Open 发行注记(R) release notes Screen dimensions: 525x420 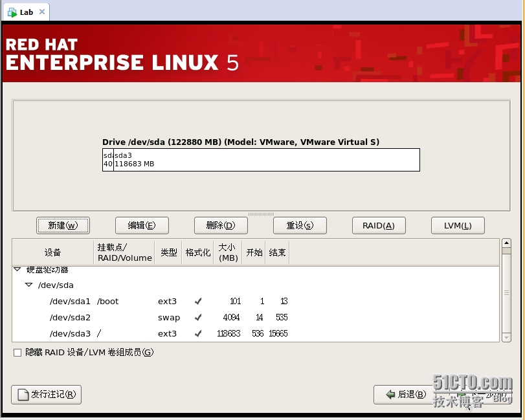click(46, 395)
